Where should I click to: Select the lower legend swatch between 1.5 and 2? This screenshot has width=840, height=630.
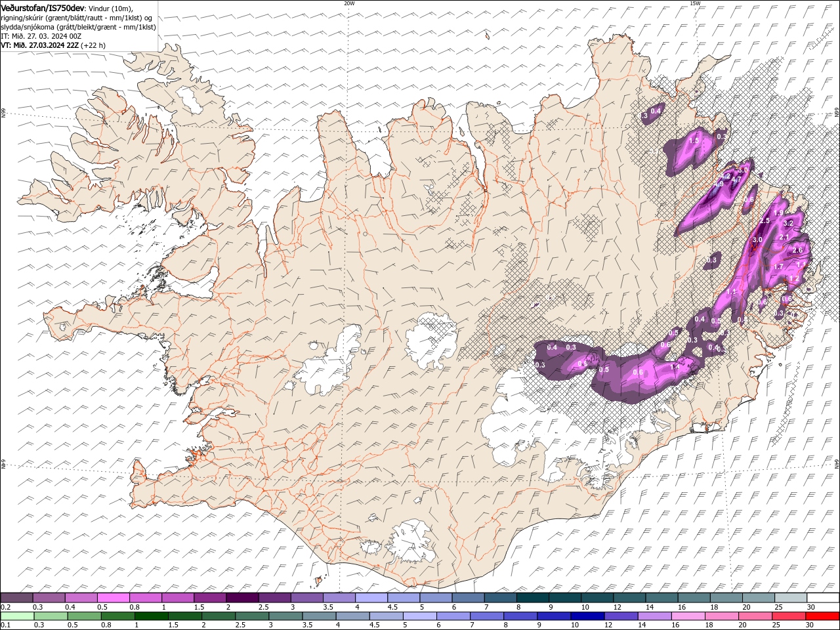point(185,616)
